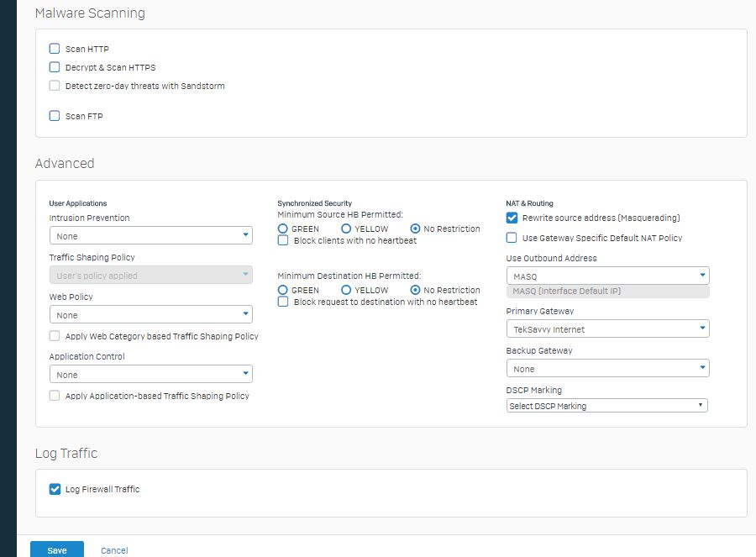
Task: Select GREEN for Minimum Destination HB
Action: pos(283,290)
